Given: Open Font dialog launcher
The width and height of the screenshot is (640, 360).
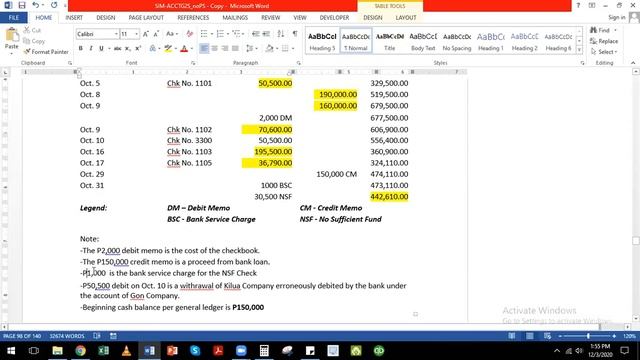Looking at the screenshot, I should [193, 63].
